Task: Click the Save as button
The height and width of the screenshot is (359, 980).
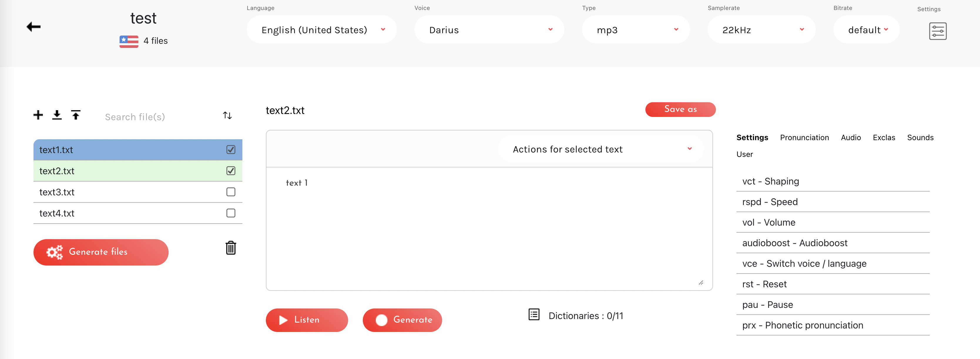Action: coord(680,110)
